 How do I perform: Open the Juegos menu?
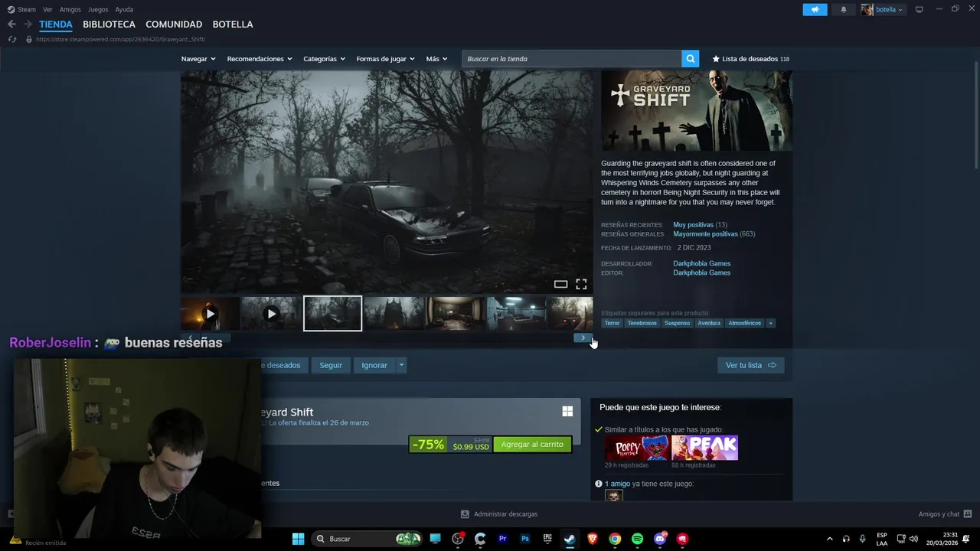coord(98,9)
